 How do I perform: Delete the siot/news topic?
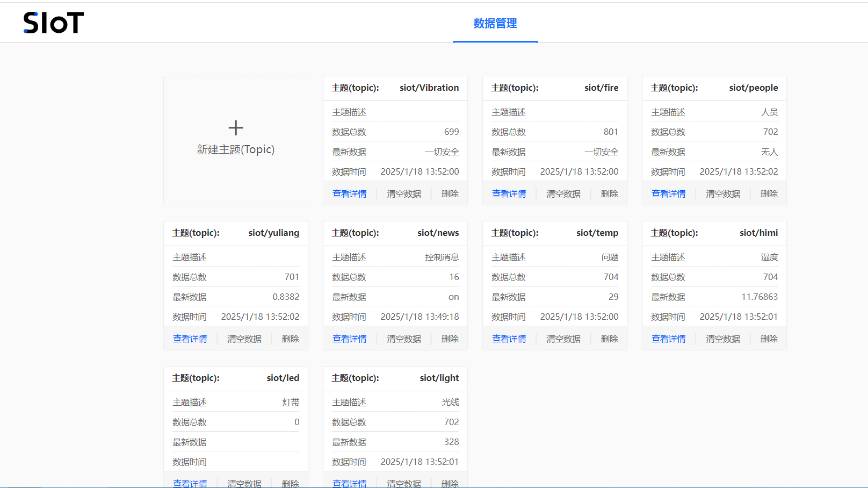pos(450,339)
